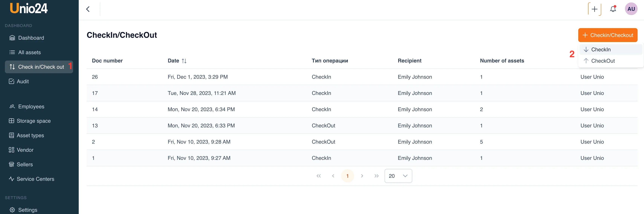Collapse sidebar with back chevron
The width and height of the screenshot is (644, 214).
point(88,9)
